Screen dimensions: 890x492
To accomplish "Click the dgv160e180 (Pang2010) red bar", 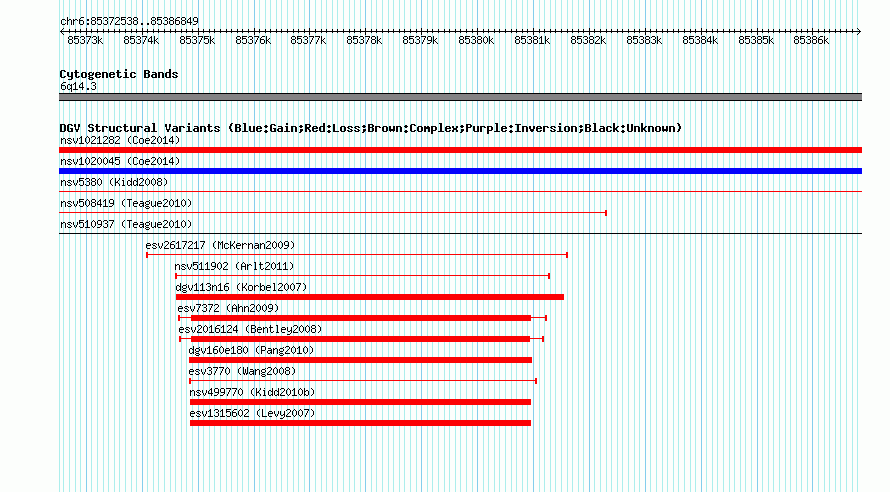I will coord(360,360).
